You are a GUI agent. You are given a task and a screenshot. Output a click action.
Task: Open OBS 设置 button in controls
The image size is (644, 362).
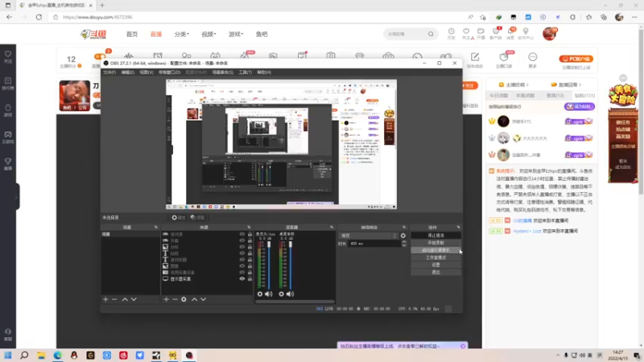pyautogui.click(x=436, y=265)
